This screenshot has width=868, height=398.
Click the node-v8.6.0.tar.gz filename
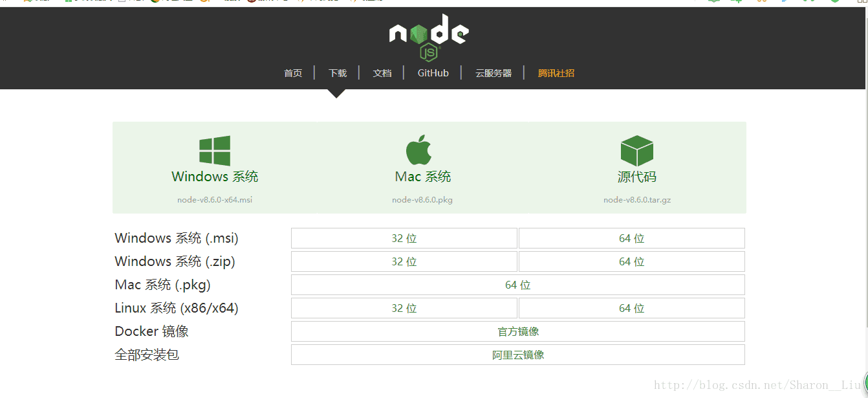[x=637, y=200]
